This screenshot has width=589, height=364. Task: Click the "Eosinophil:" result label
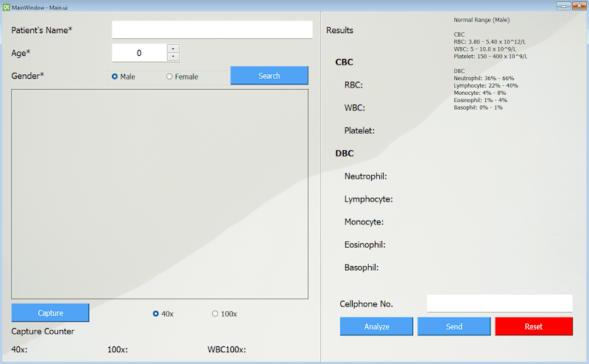click(x=364, y=245)
